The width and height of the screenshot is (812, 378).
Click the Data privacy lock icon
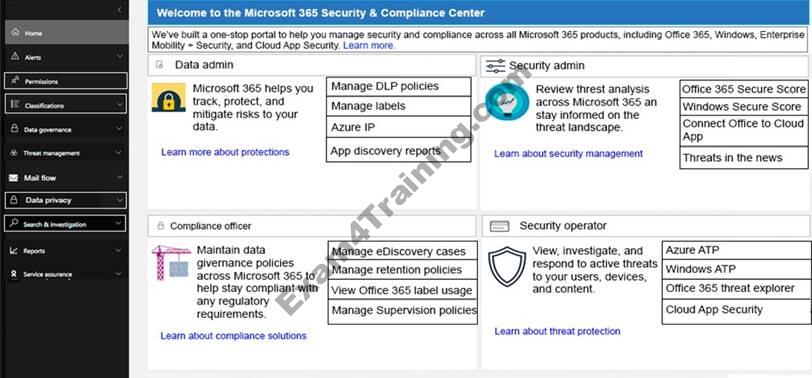14,200
